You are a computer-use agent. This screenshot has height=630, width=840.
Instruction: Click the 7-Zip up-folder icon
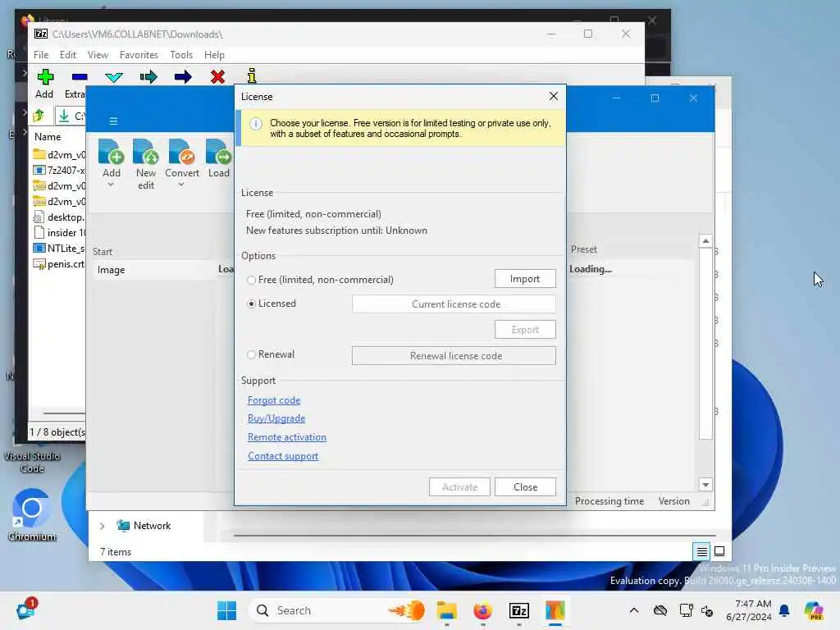pos(39,116)
